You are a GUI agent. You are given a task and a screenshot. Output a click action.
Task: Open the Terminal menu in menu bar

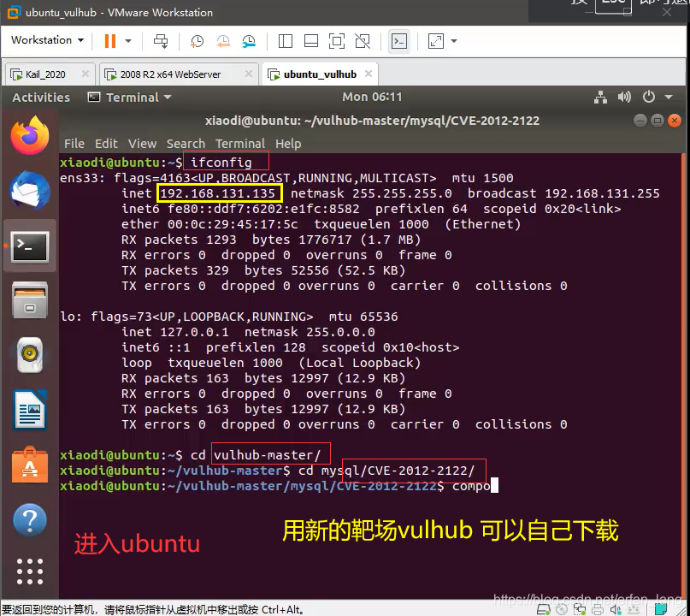(x=240, y=144)
